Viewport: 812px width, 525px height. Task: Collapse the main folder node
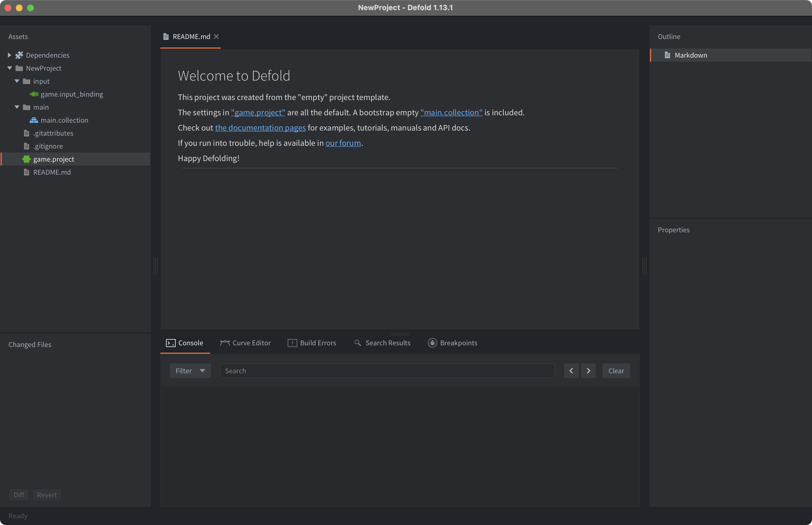point(17,107)
